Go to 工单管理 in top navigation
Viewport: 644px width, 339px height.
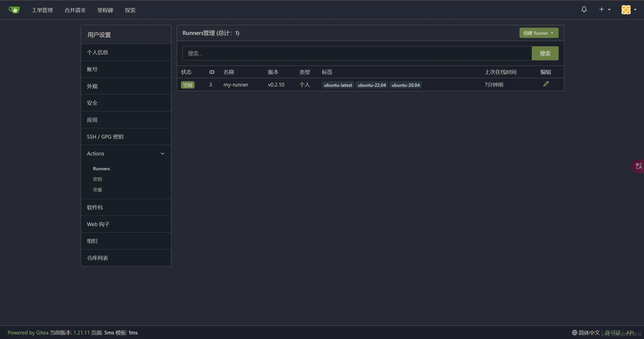[x=42, y=10]
